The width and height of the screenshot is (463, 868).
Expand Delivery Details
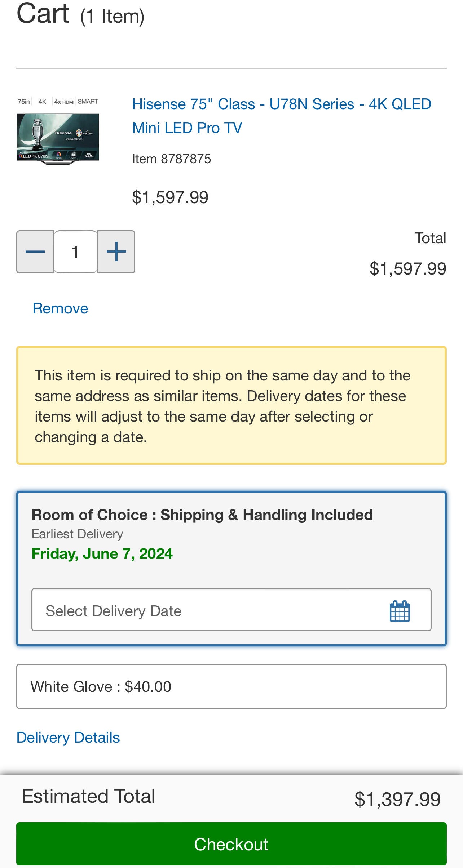tap(68, 736)
